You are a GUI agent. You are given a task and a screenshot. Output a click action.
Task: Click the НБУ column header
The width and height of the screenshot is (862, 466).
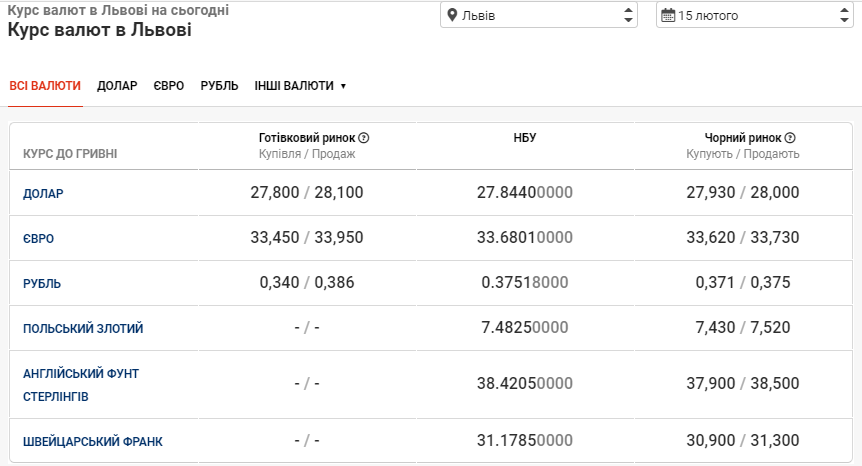(x=524, y=138)
